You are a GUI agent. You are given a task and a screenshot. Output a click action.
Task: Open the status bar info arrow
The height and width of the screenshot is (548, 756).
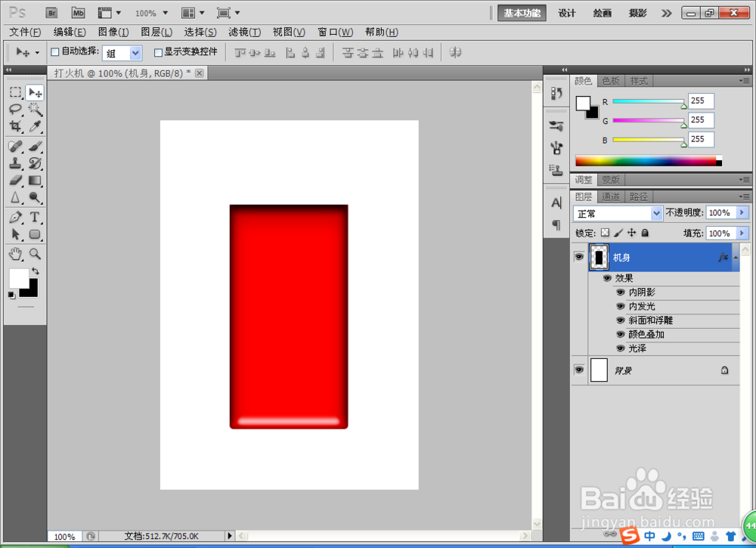[x=230, y=535]
